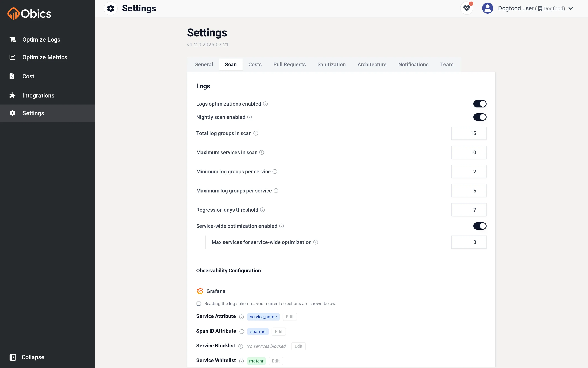Click the version text v1.2.0 2026-07-21

point(208,45)
